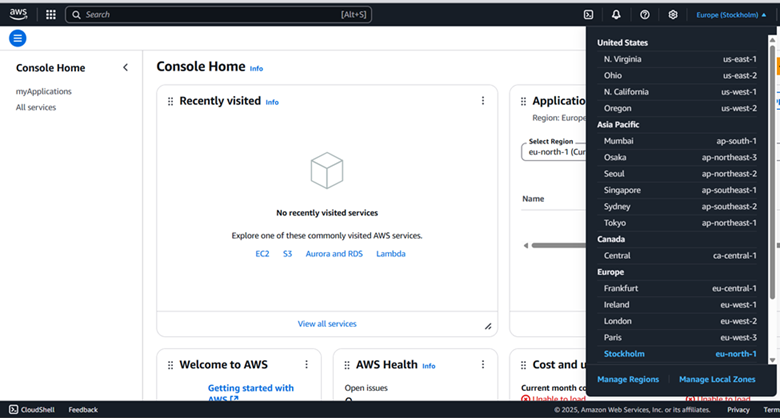Select Osaka ap-northeast-3 region
Screen dimensions: 780x418
coord(677,157)
